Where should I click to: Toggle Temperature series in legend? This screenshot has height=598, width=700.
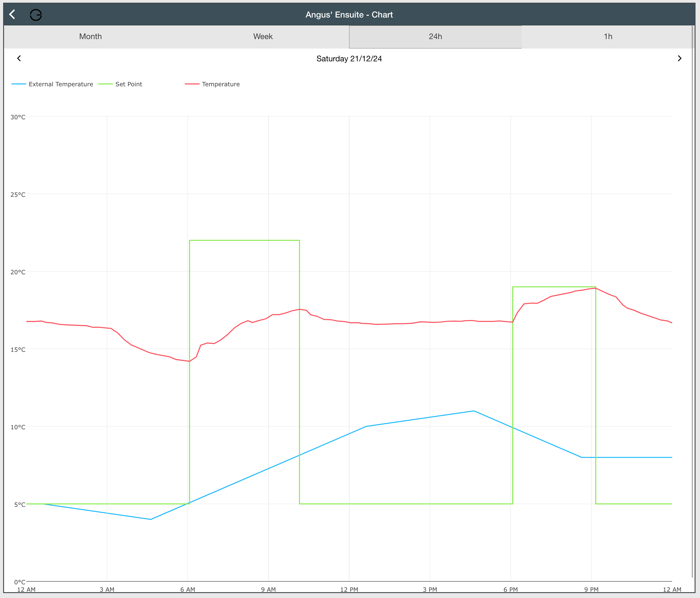click(221, 84)
